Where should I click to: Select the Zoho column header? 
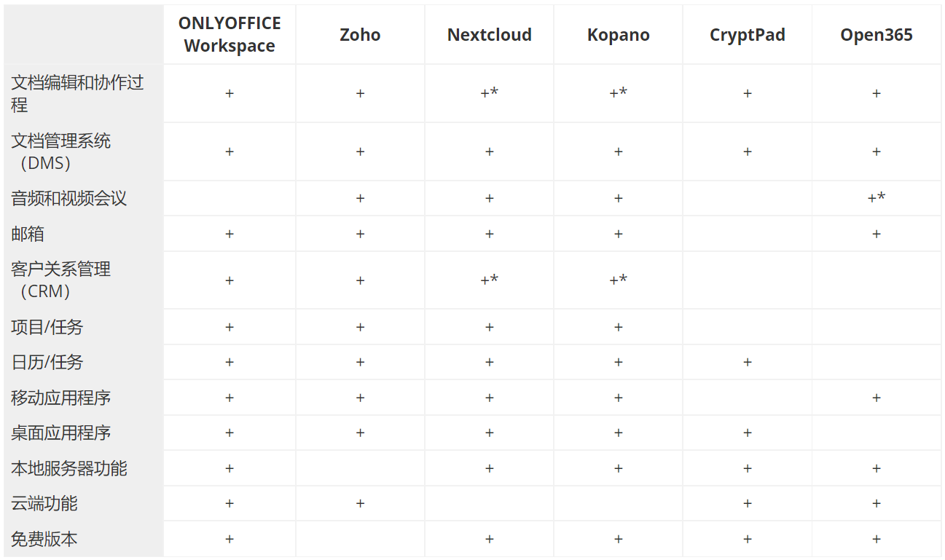click(360, 35)
